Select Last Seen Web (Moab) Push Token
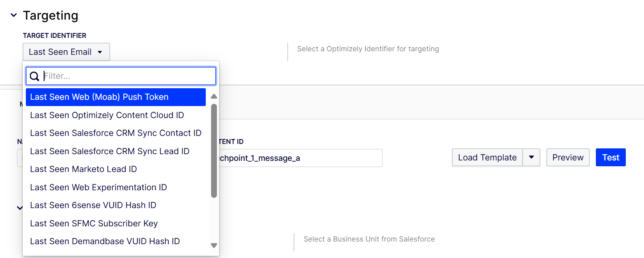The height and width of the screenshot is (258, 644). [116, 97]
